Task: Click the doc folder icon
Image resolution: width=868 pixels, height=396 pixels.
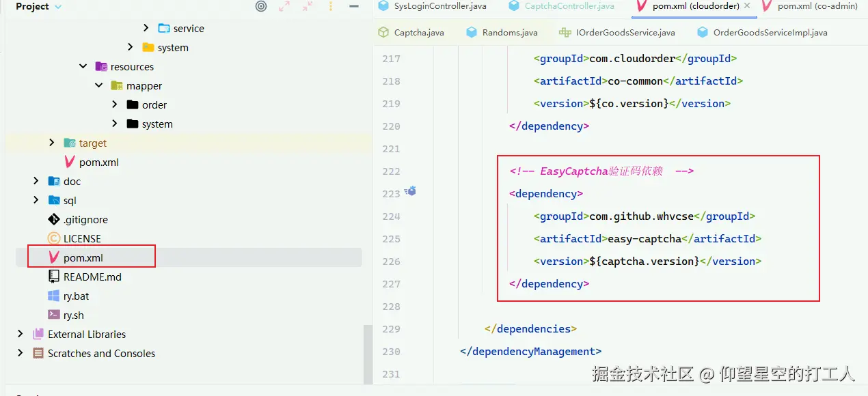Action: (x=54, y=181)
